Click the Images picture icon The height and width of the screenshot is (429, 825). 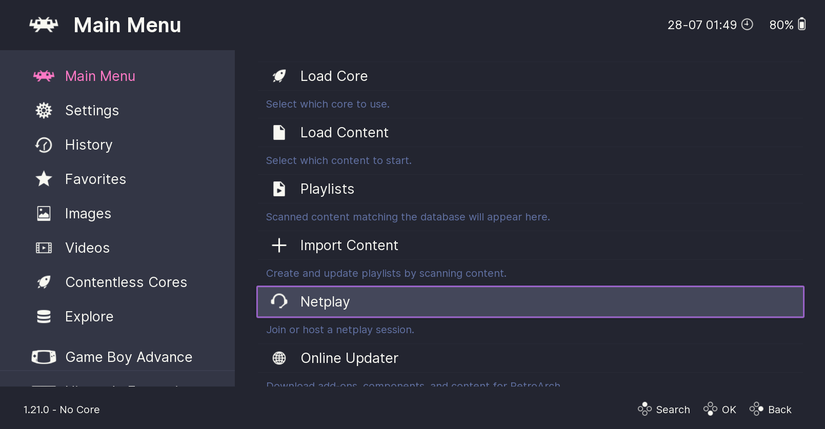44,214
